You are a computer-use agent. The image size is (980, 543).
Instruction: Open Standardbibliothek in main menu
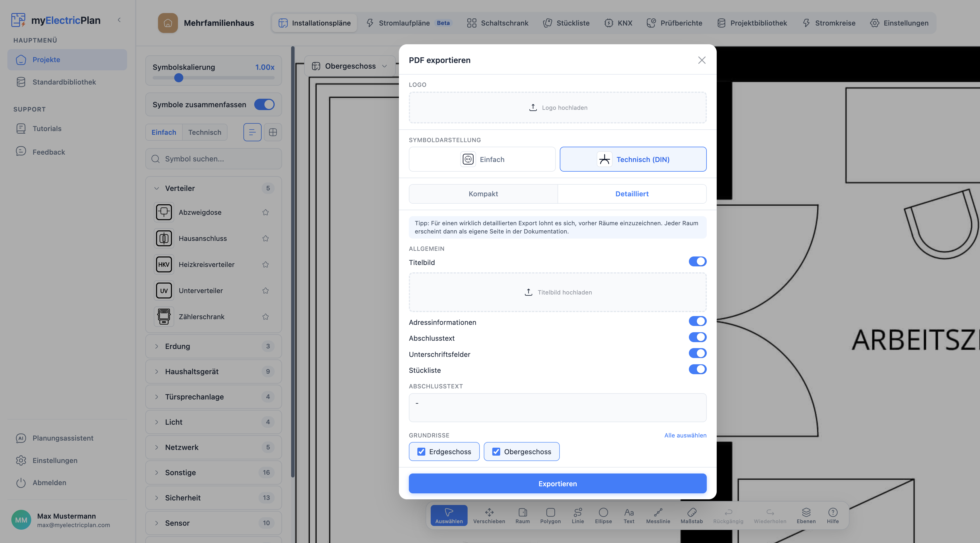tap(67, 82)
